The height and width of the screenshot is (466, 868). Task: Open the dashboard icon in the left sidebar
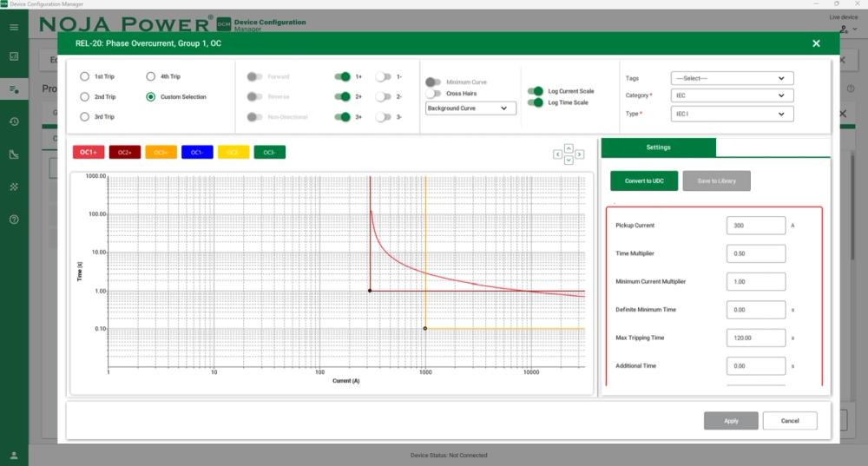pos(14,56)
